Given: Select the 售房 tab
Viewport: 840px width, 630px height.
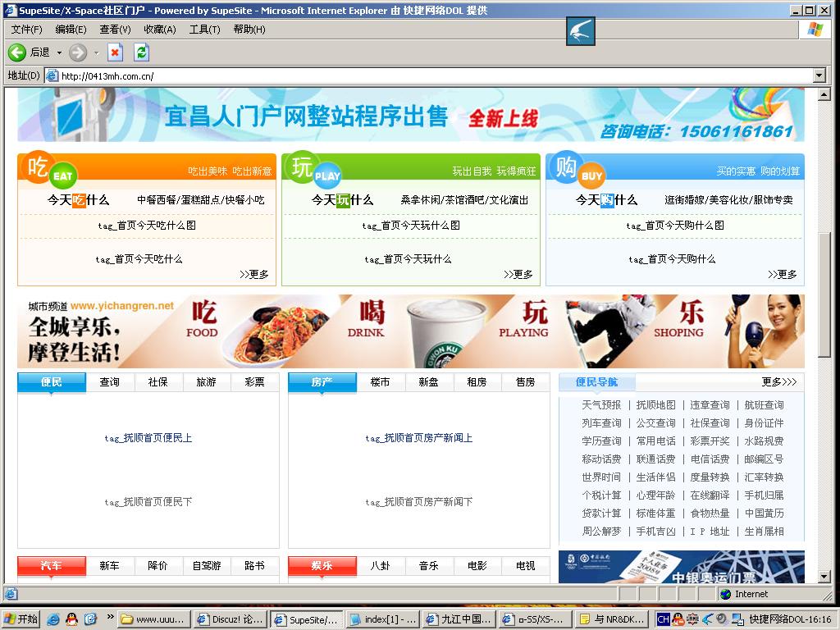Looking at the screenshot, I should 525,382.
